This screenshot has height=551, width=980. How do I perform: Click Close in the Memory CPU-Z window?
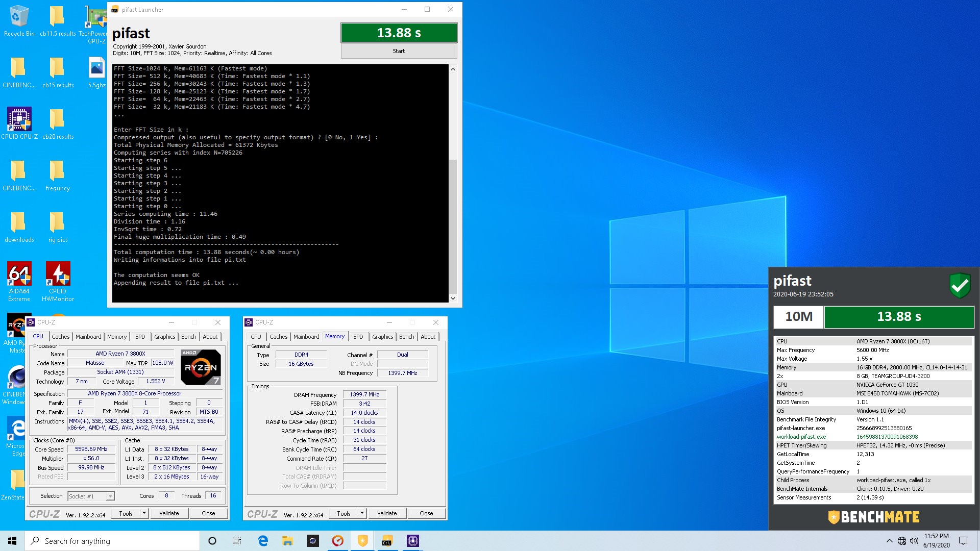click(x=426, y=513)
